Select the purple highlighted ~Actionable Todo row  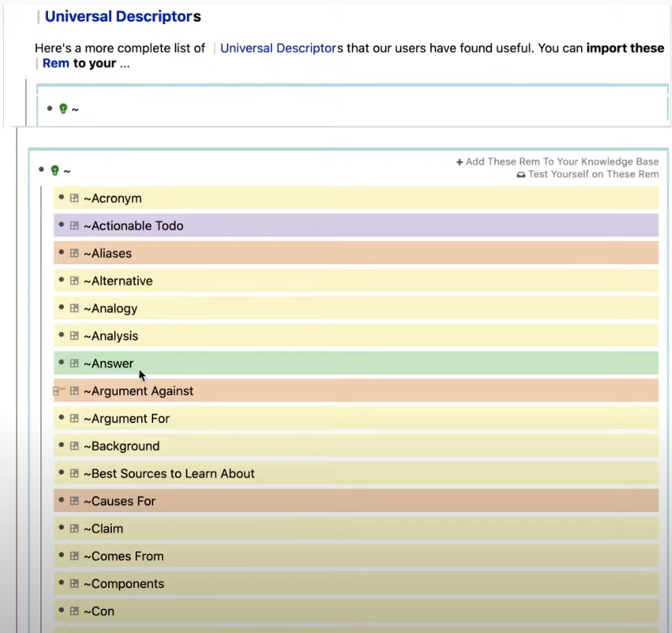(x=134, y=225)
